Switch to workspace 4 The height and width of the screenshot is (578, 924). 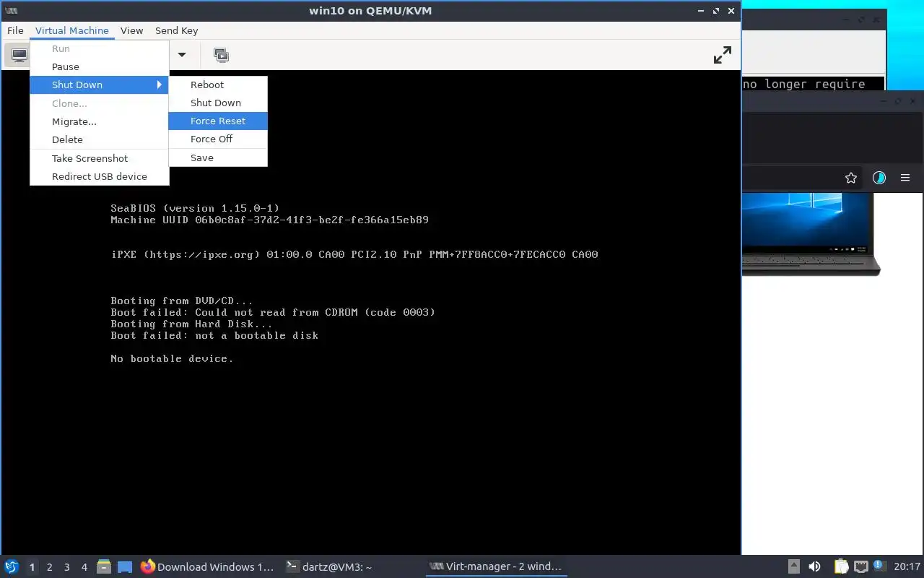(84, 567)
